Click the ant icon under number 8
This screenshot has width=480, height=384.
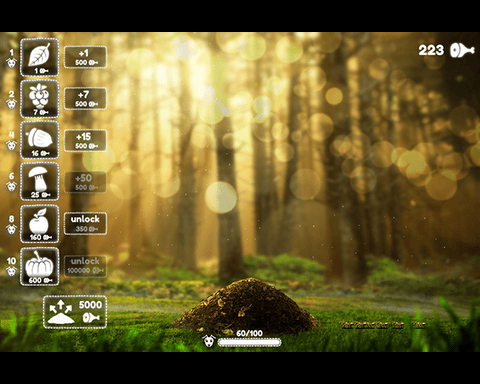click(11, 229)
